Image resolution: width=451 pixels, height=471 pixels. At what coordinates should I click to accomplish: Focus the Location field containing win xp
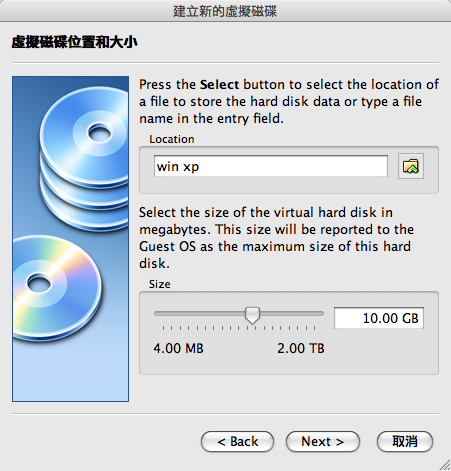coord(271,166)
